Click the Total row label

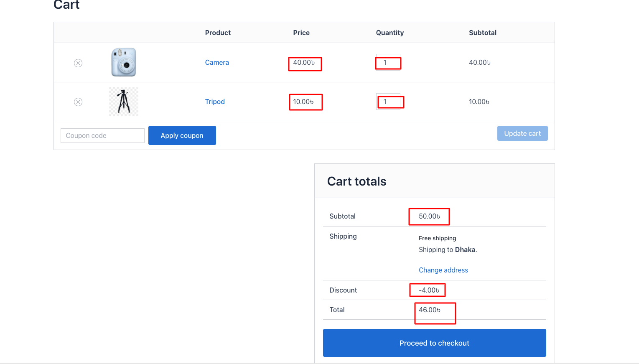pos(337,310)
